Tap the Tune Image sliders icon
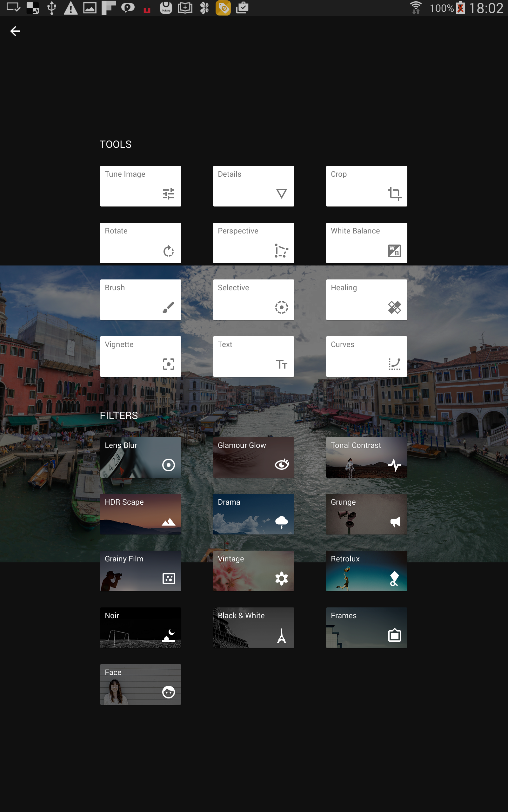 [168, 193]
